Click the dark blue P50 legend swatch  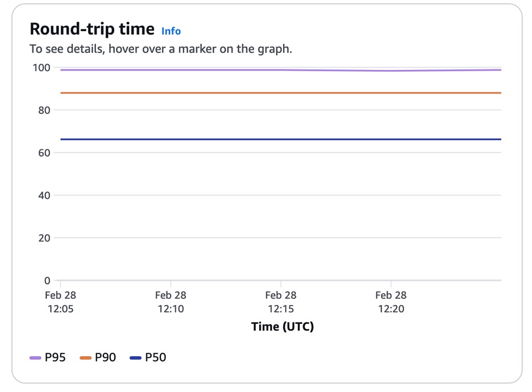click(x=136, y=358)
